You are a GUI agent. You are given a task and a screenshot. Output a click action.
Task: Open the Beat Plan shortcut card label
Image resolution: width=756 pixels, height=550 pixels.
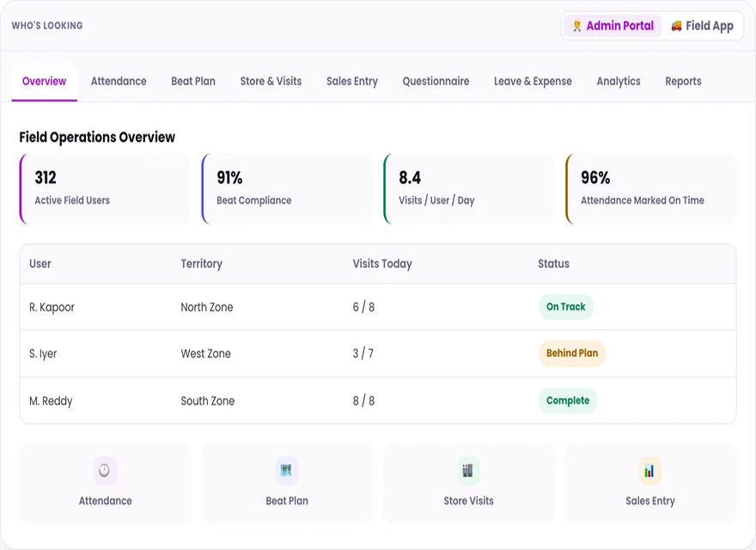287,501
